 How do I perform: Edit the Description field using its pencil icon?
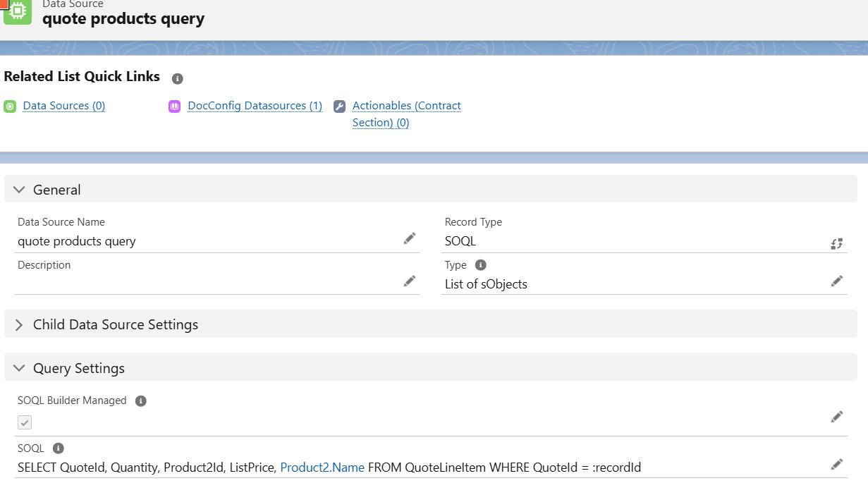[410, 281]
